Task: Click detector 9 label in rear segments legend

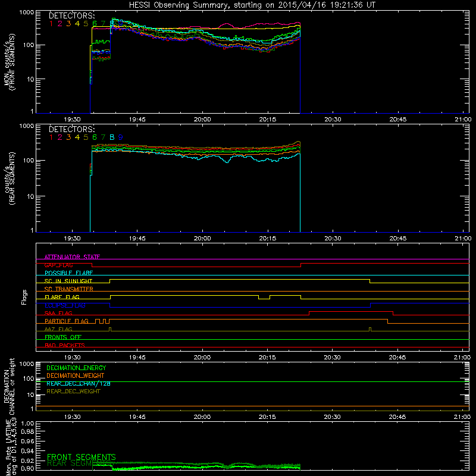Action: pos(121,137)
